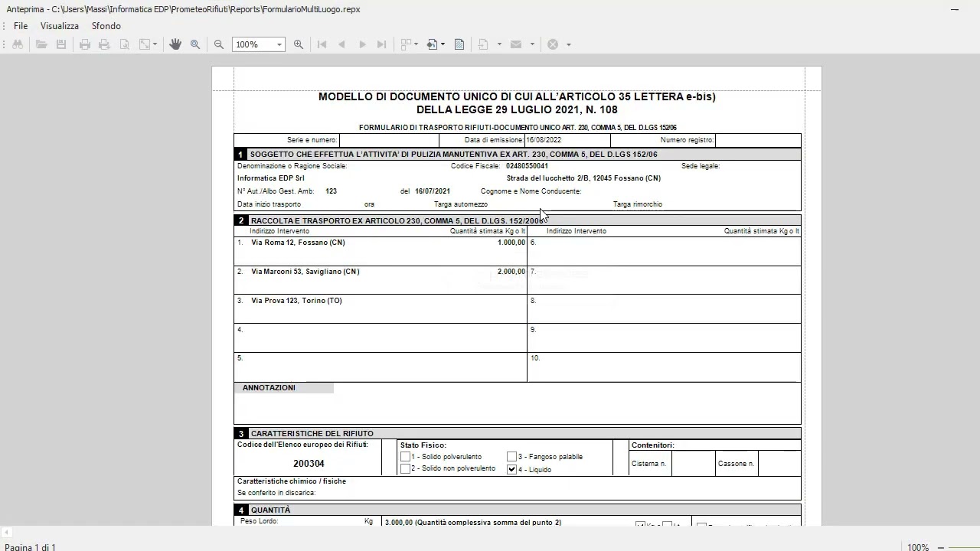The image size is (980, 551).
Task: Go to the next page
Action: coord(362,44)
